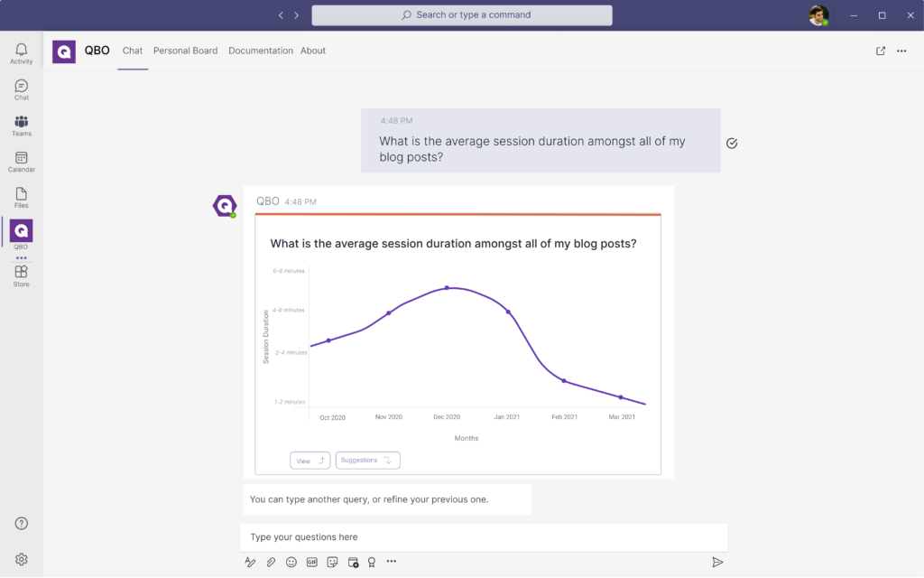
Task: Open more options ellipsis in top right
Action: [x=901, y=51]
